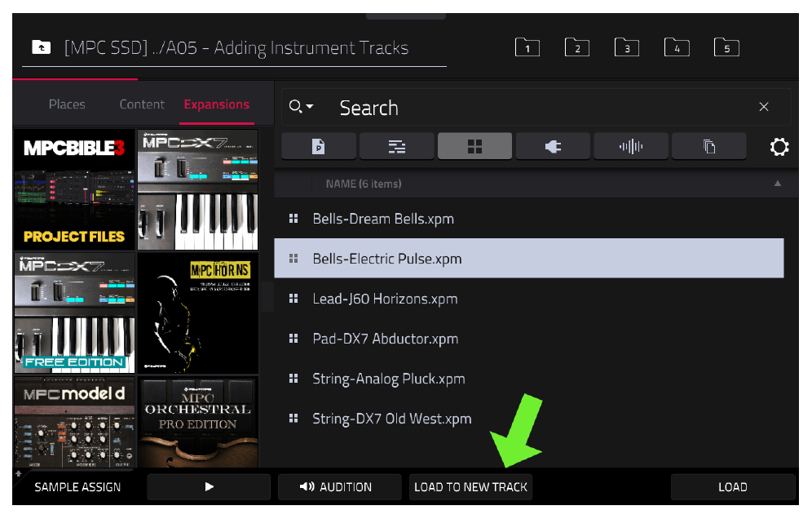Click the Load button
Image resolution: width=812 pixels, height=519 pixels.
733,487
